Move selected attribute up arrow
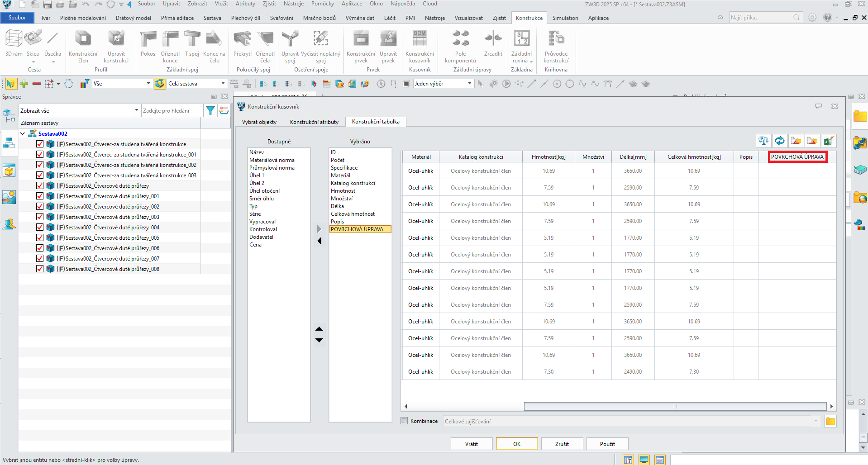Viewport: 868px width, 465px height. pos(320,329)
